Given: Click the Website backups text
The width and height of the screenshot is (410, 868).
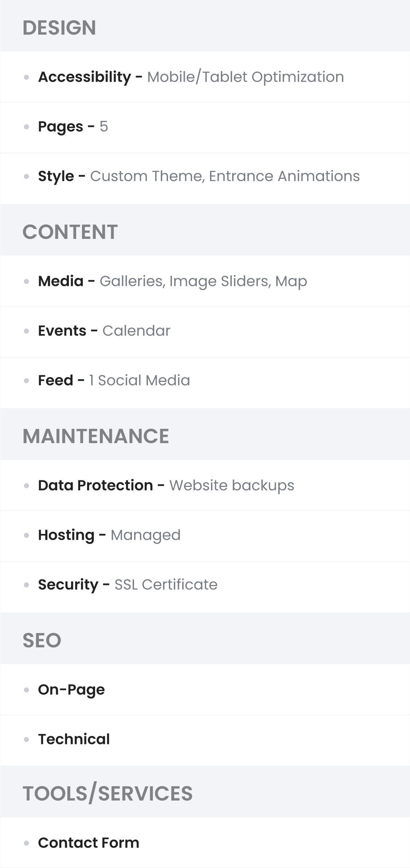Looking at the screenshot, I should pos(232,485).
